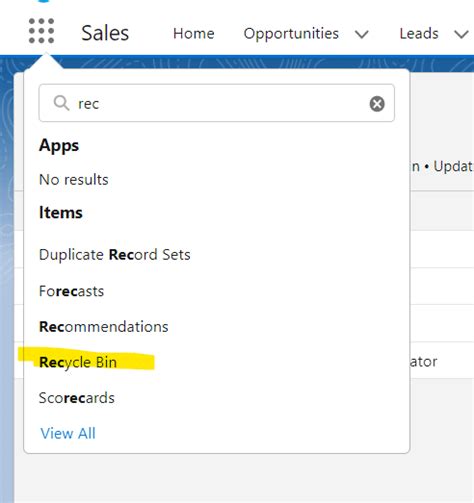The image size is (474, 503).
Task: Click the View All link
Action: tap(68, 433)
